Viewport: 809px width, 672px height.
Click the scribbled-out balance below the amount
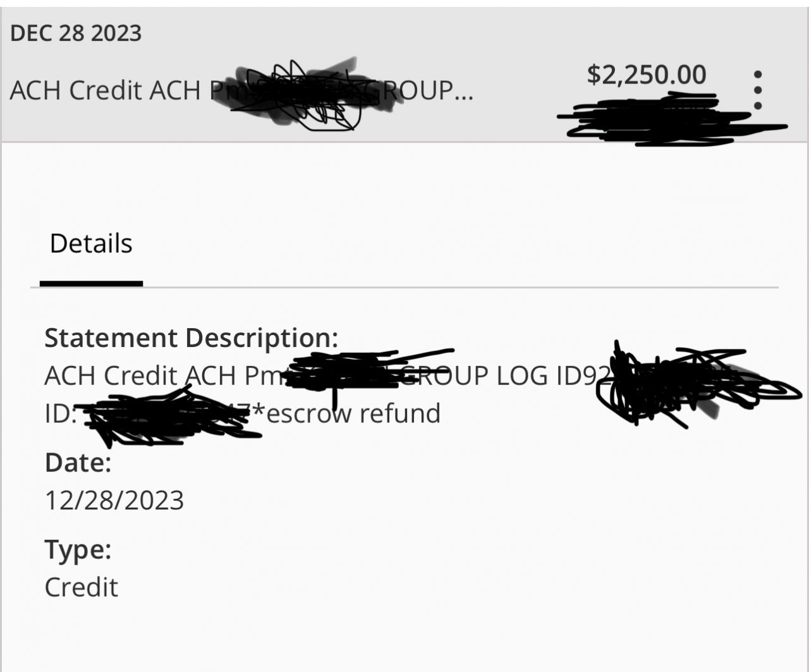click(x=671, y=119)
